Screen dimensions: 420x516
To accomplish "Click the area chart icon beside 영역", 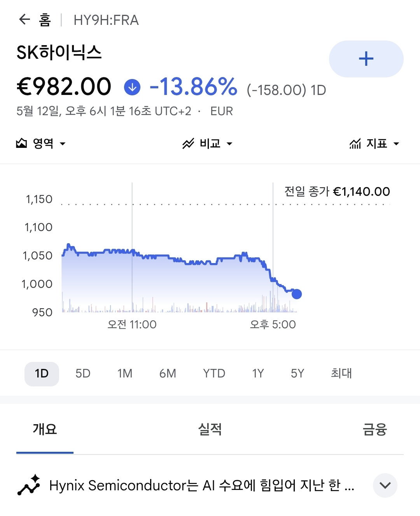I will coord(21,144).
